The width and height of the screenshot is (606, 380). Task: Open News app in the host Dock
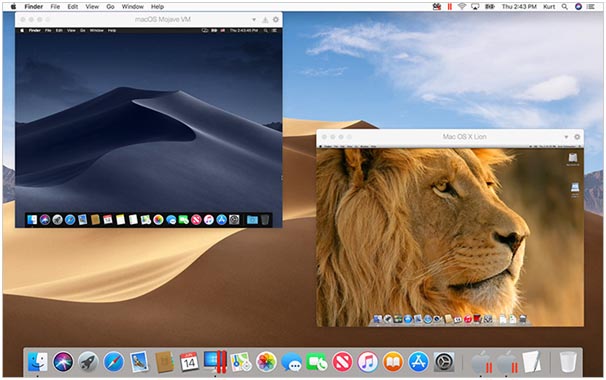tap(342, 362)
